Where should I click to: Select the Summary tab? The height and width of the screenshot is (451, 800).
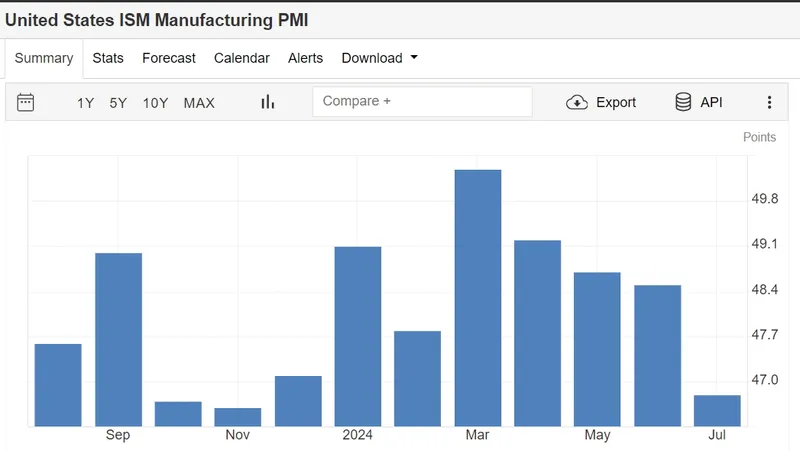[44, 58]
